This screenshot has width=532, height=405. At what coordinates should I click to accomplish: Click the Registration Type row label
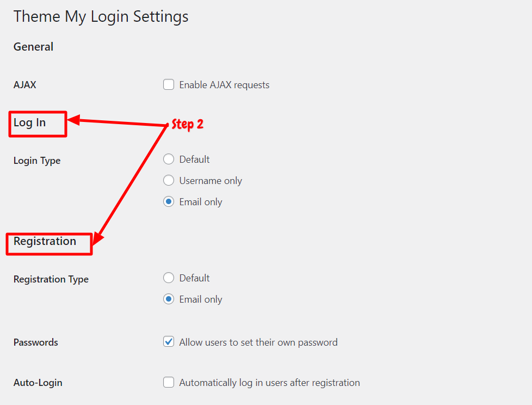pos(51,279)
